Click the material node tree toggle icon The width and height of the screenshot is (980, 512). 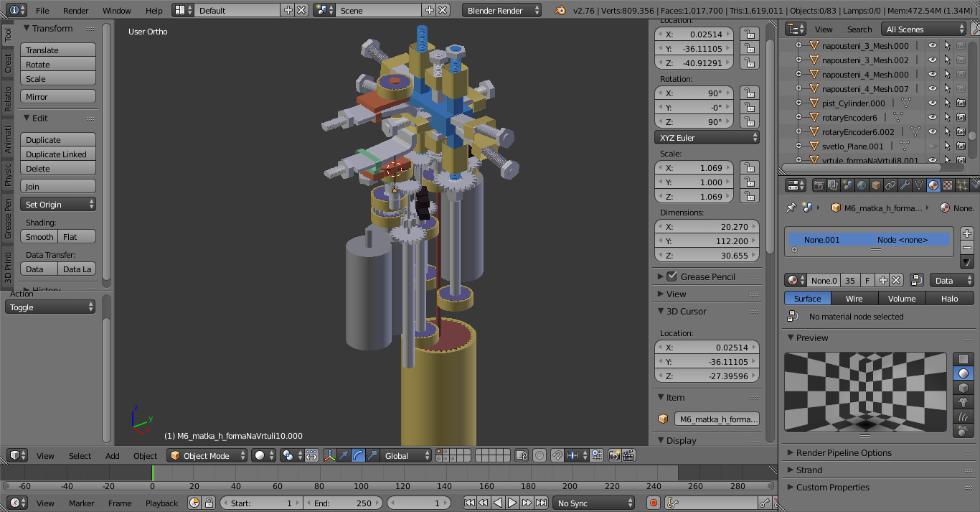[x=916, y=280]
